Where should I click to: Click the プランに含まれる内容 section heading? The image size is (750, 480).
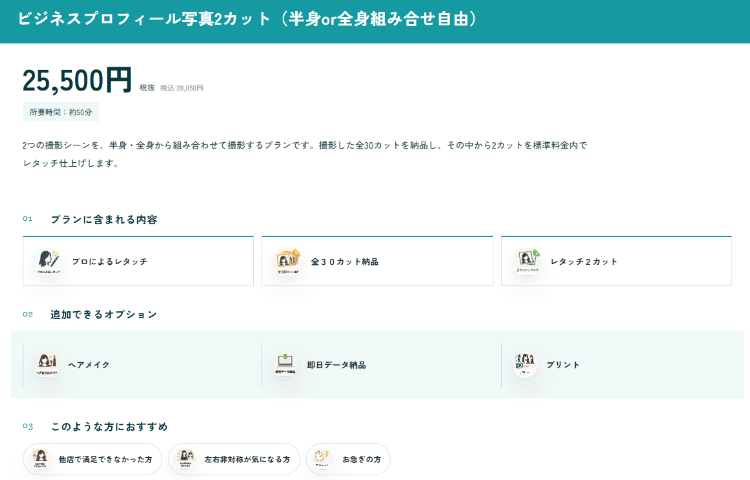coord(104,219)
